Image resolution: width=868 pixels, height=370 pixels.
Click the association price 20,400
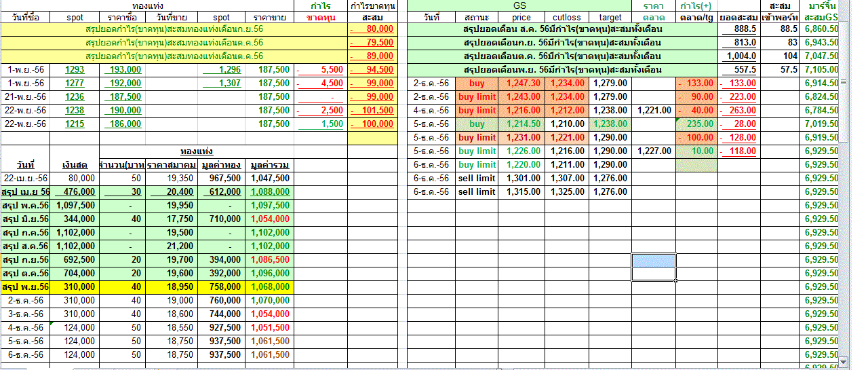pyautogui.click(x=173, y=192)
